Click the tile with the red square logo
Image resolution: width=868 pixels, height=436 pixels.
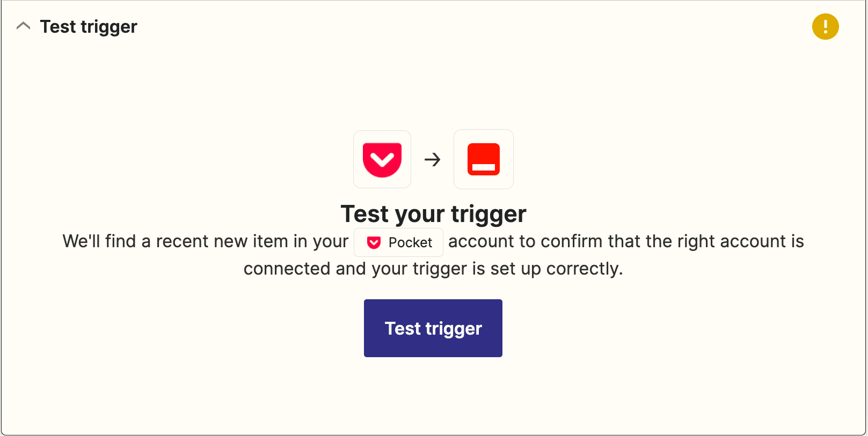484,159
